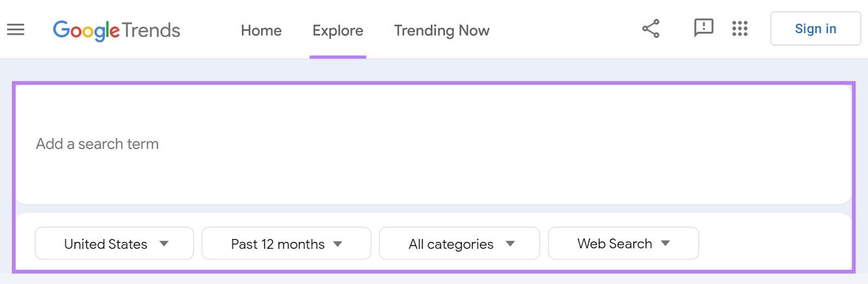Viewport: 868px width, 284px height.
Task: Click the colorful Google wordmark
Action: tap(86, 30)
